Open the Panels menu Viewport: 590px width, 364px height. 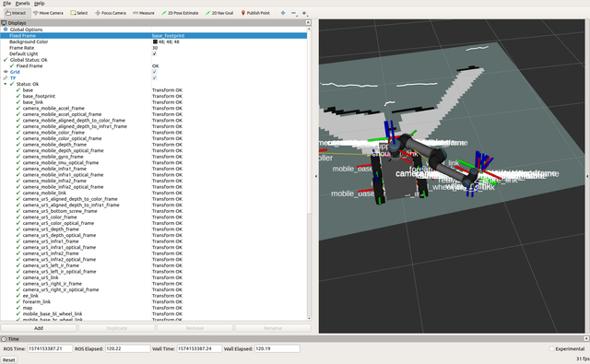point(22,4)
